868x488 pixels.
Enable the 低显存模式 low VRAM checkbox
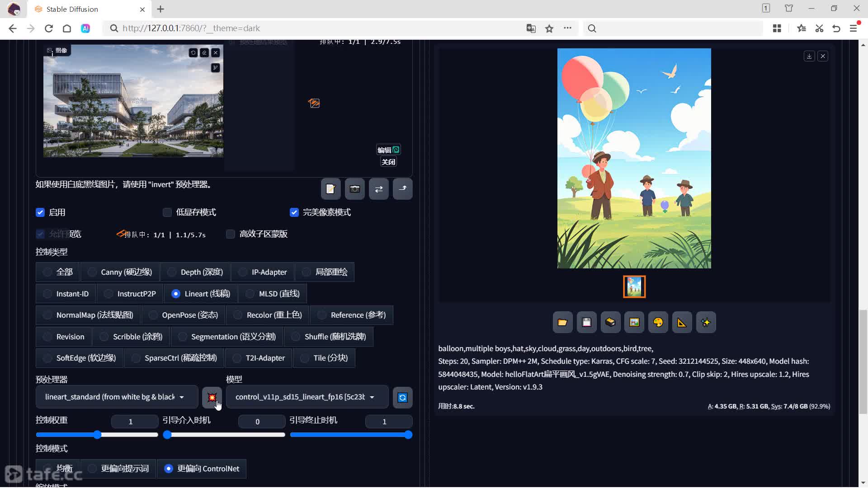point(167,212)
